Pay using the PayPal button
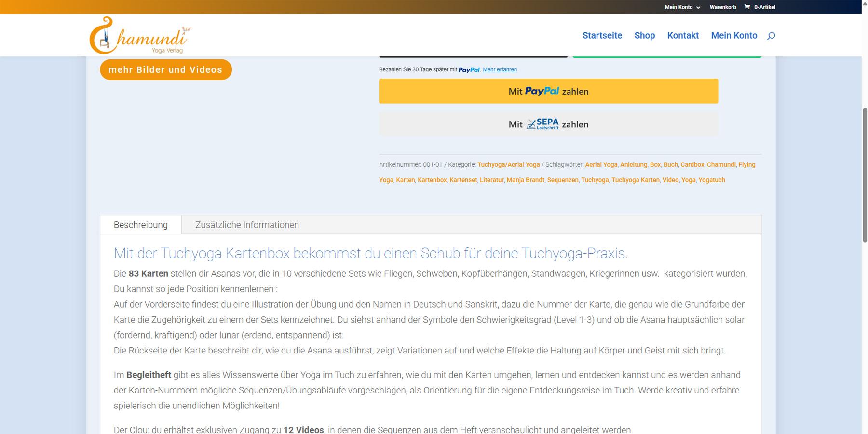Viewport: 868px width, 434px height. click(x=548, y=91)
